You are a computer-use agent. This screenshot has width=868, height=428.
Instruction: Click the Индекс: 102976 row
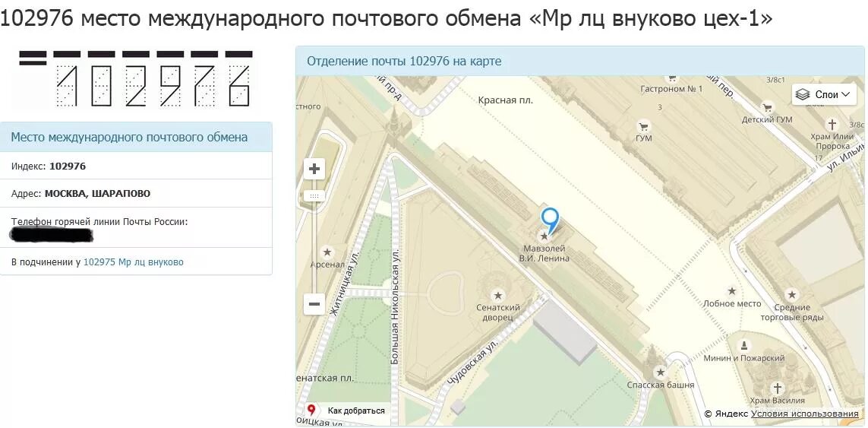click(136, 166)
